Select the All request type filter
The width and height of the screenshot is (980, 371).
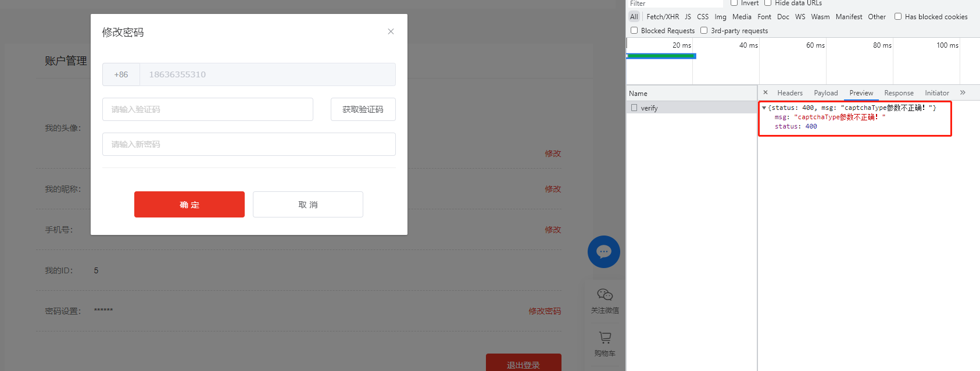634,17
